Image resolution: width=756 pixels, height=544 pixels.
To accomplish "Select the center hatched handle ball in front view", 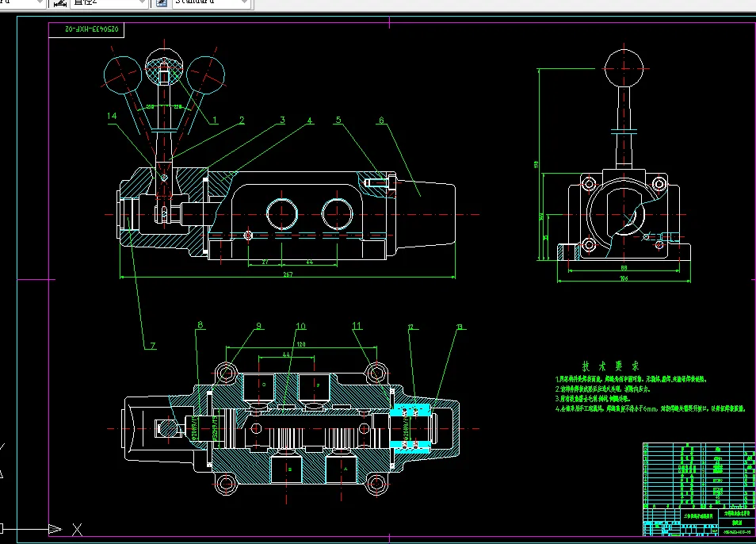I will (164, 67).
